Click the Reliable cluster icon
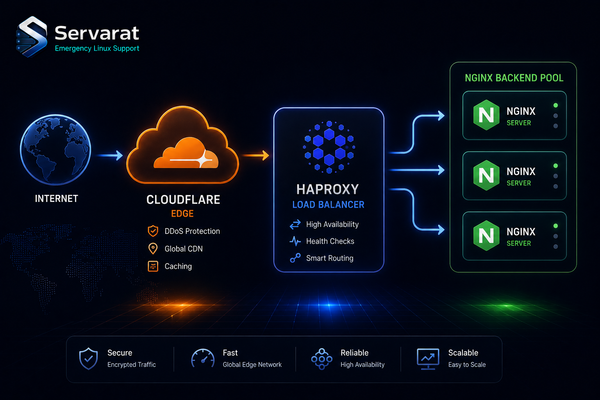Screen dimensions: 600x400 click(321, 359)
